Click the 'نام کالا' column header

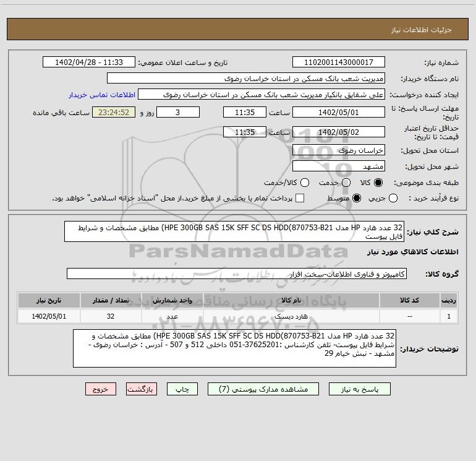[291, 300]
